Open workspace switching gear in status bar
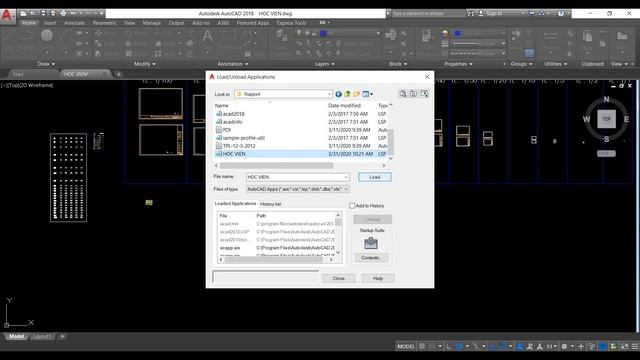 (564, 347)
